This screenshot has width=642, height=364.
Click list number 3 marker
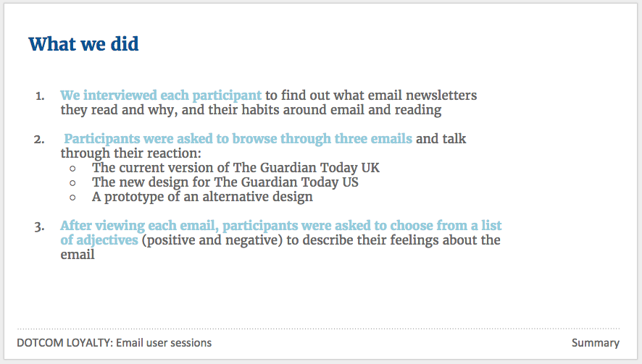coord(39,227)
